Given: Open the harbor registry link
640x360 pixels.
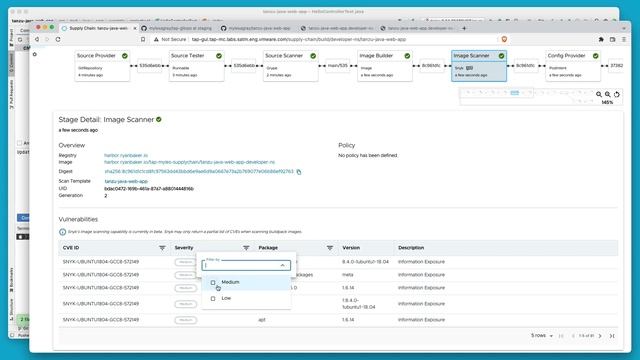Looking at the screenshot, I should 126,156.
